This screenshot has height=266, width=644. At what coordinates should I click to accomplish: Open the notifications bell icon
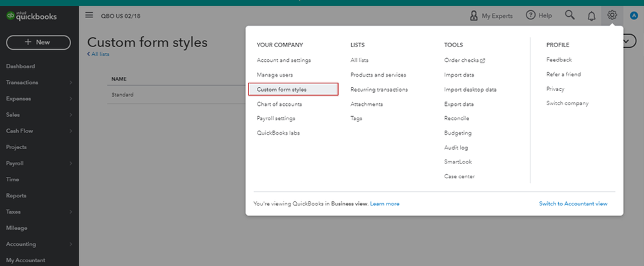[592, 16]
